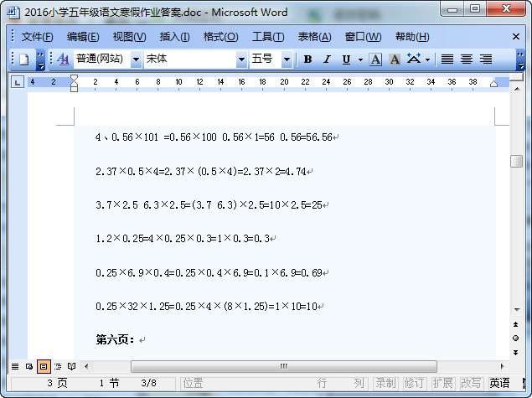
Task: Click the Select Browse Object button
Action: pos(516,339)
